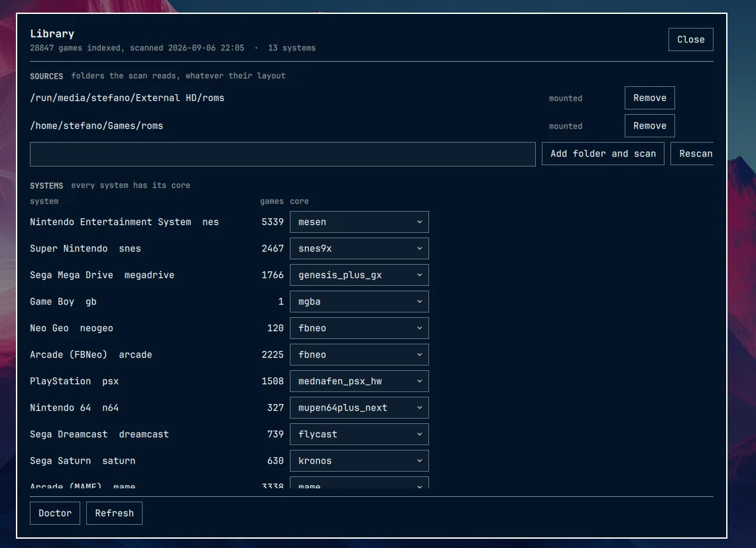The image size is (756, 548).
Task: Click the 327 games count for Nintendo 64
Action: point(275,407)
